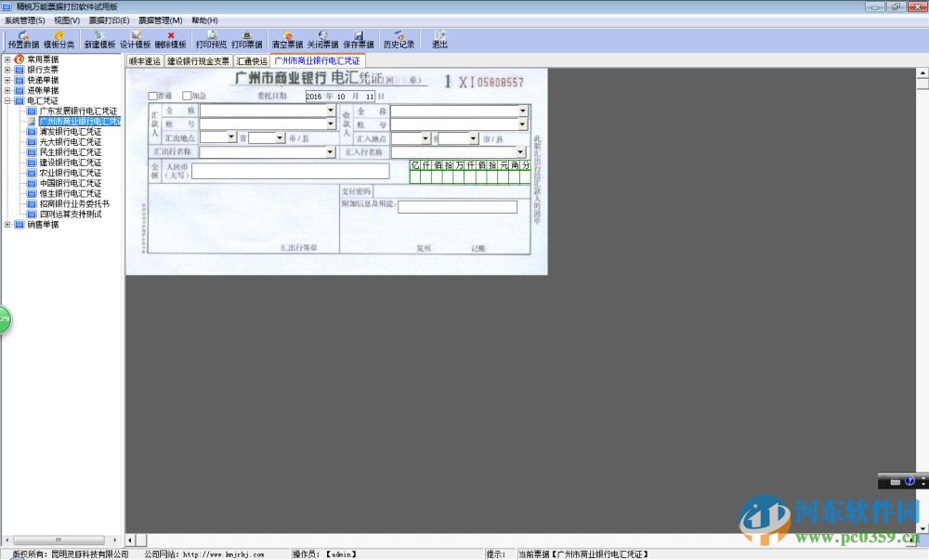
Task: Open 广东发展银行电汇凭证 template
Action: (78, 111)
